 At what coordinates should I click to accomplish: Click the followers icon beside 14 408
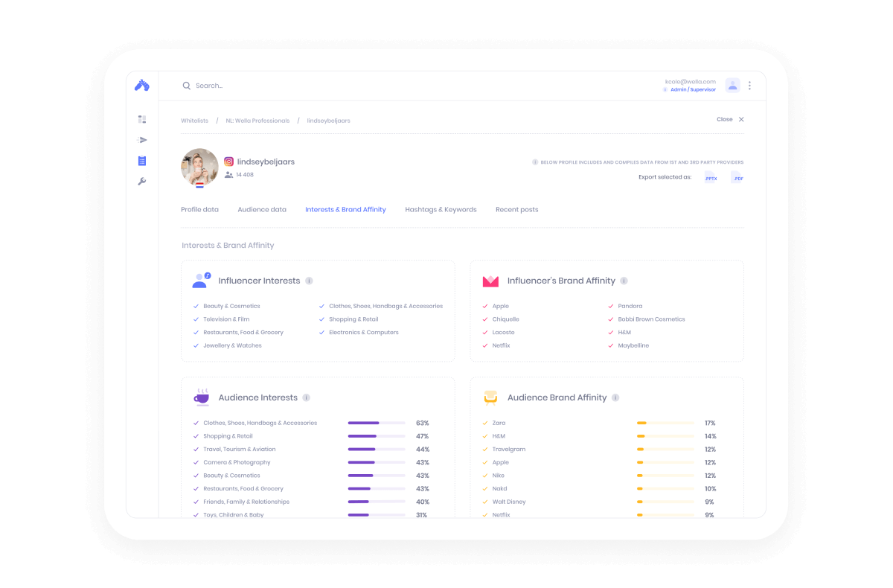click(x=228, y=175)
